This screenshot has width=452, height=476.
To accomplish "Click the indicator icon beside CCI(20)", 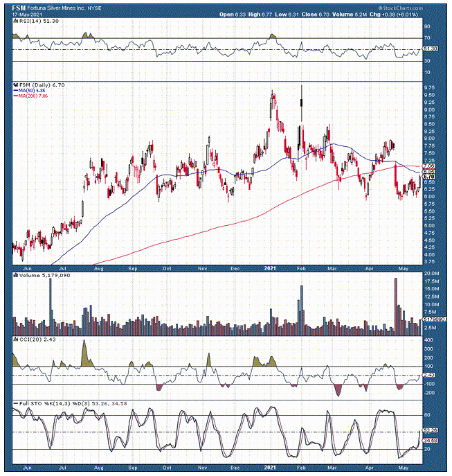I will point(16,340).
